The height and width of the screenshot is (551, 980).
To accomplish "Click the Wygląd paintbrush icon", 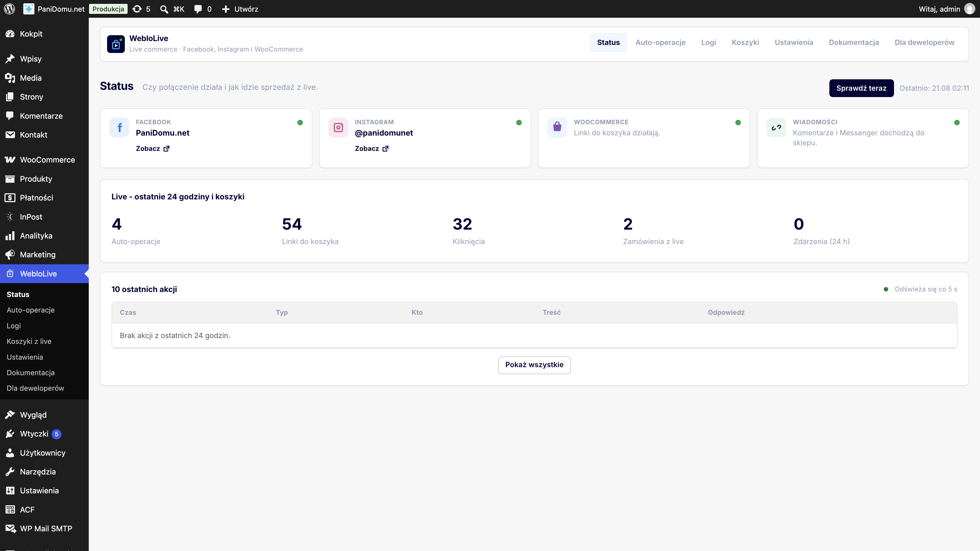I will point(10,415).
